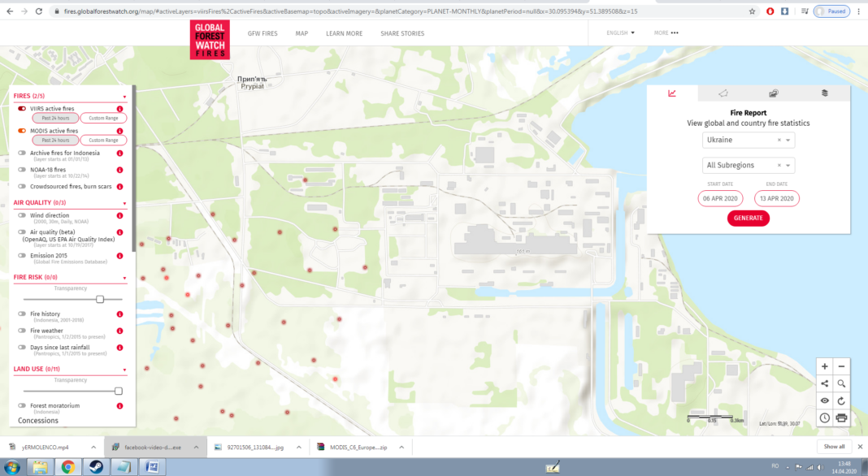Set end date 13 APR 2020

pyautogui.click(x=777, y=198)
